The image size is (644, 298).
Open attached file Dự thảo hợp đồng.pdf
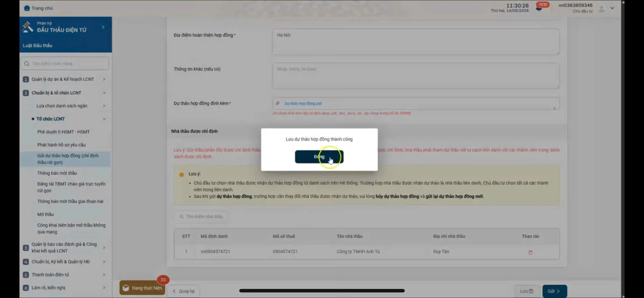tap(303, 103)
